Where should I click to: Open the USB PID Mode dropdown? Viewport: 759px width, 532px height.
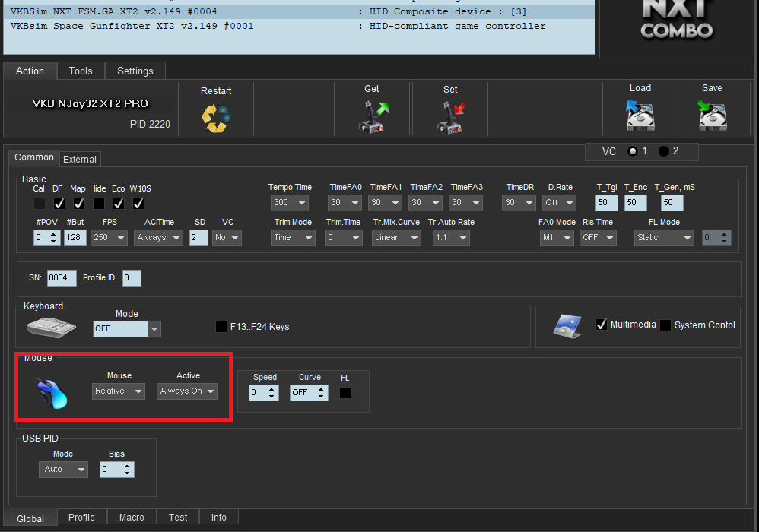(63, 470)
